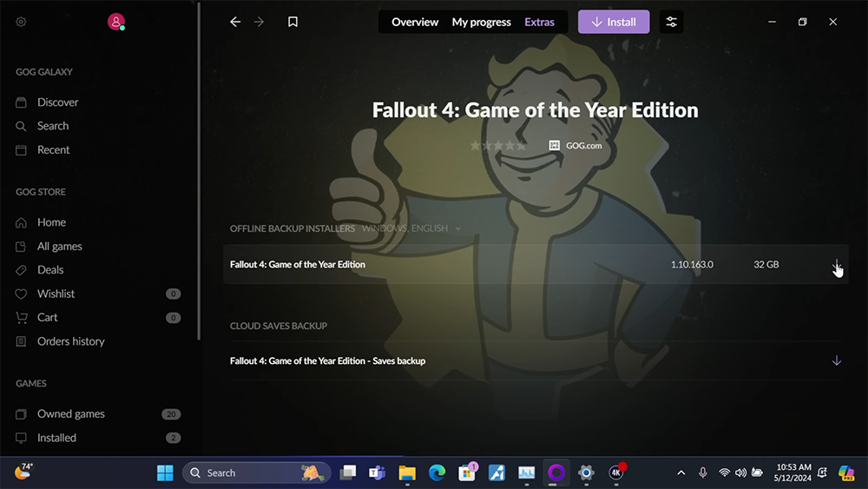
Task: Open the game customization sliders icon
Action: pyautogui.click(x=672, y=23)
